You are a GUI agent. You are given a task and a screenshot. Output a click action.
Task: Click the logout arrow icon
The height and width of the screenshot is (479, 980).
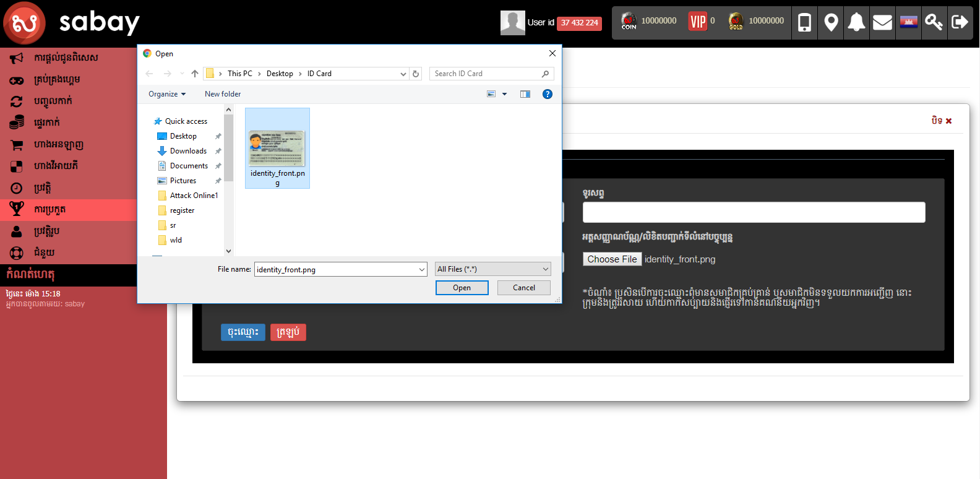tap(960, 23)
